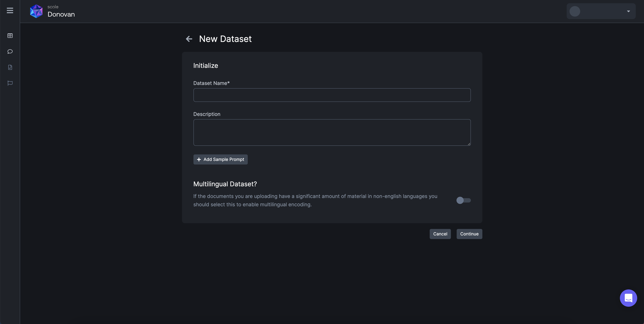This screenshot has height=324, width=644.
Task: Click the 'Dataset Name*' label
Action: (x=211, y=83)
